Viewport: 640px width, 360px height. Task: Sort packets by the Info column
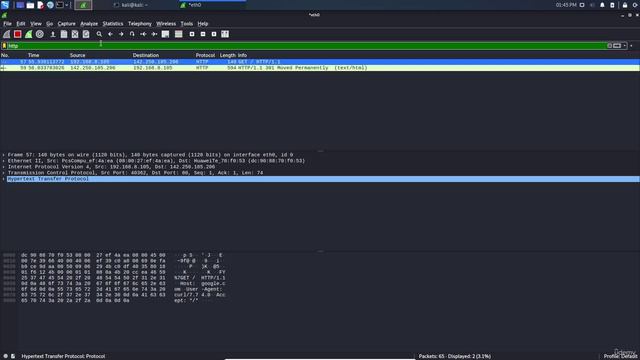coord(242,55)
